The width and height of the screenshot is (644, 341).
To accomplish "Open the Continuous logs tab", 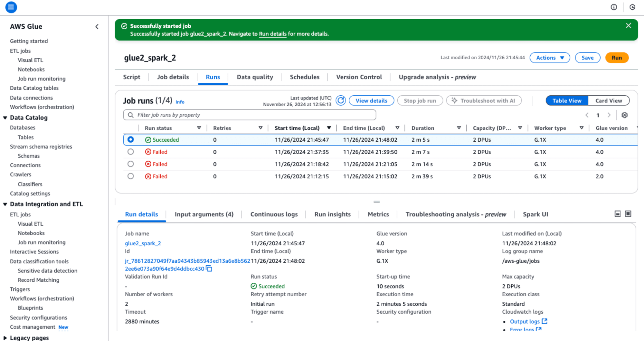I will point(274,214).
